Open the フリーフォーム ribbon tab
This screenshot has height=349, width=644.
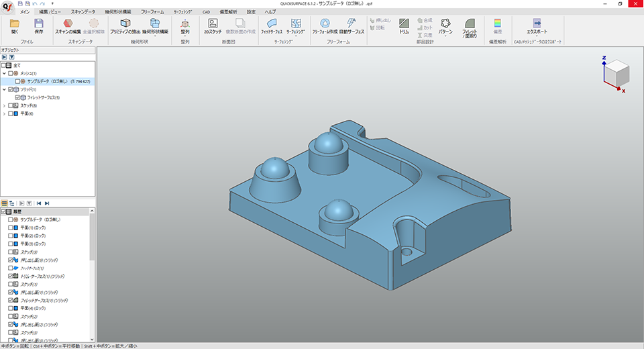(154, 12)
